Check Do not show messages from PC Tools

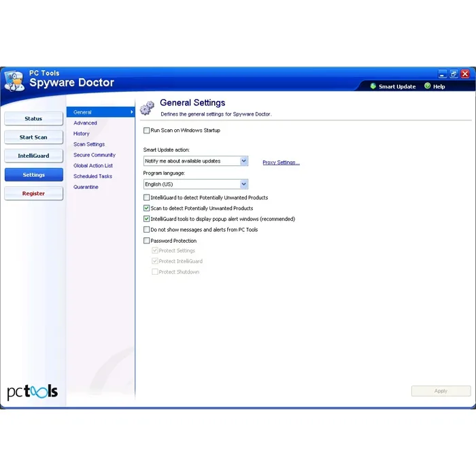click(147, 230)
